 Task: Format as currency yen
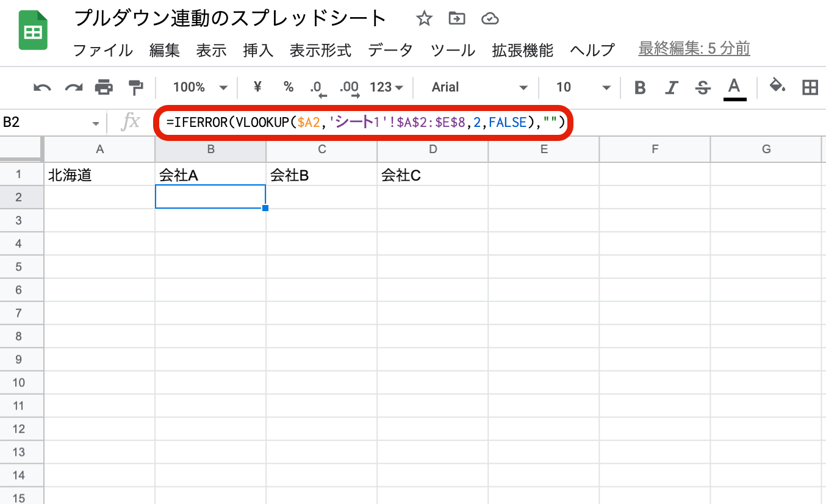click(257, 87)
